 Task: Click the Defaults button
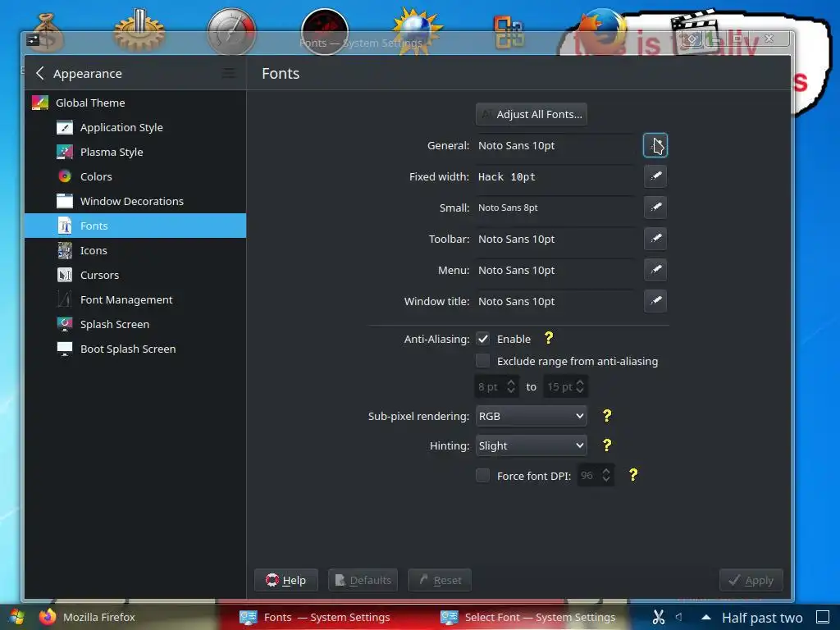363,580
